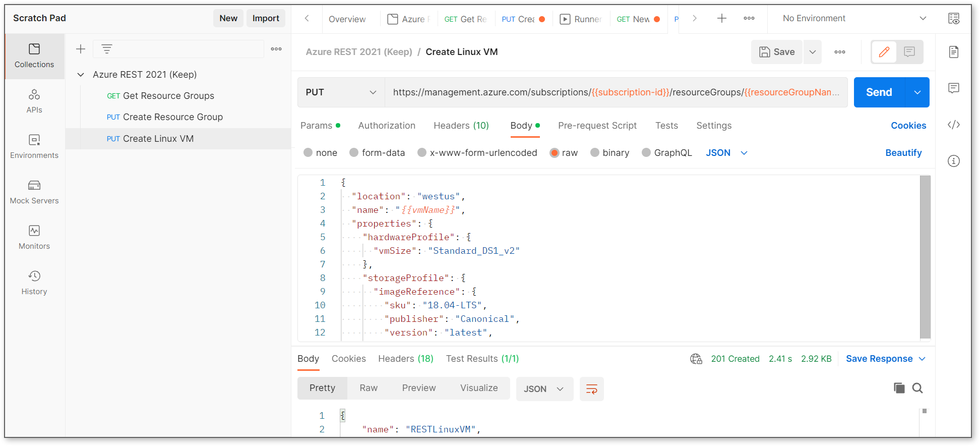Open the collections panel more-options ellipsis
The image size is (980, 446).
click(x=276, y=49)
